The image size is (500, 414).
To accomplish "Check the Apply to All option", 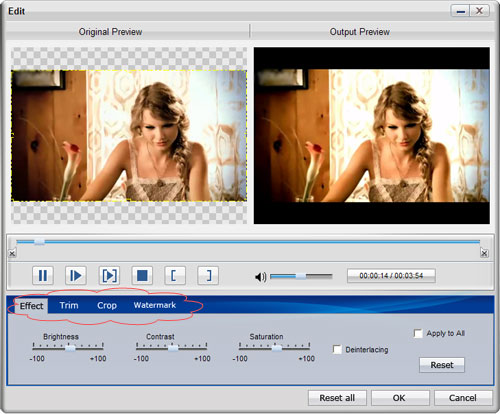I will click(418, 333).
